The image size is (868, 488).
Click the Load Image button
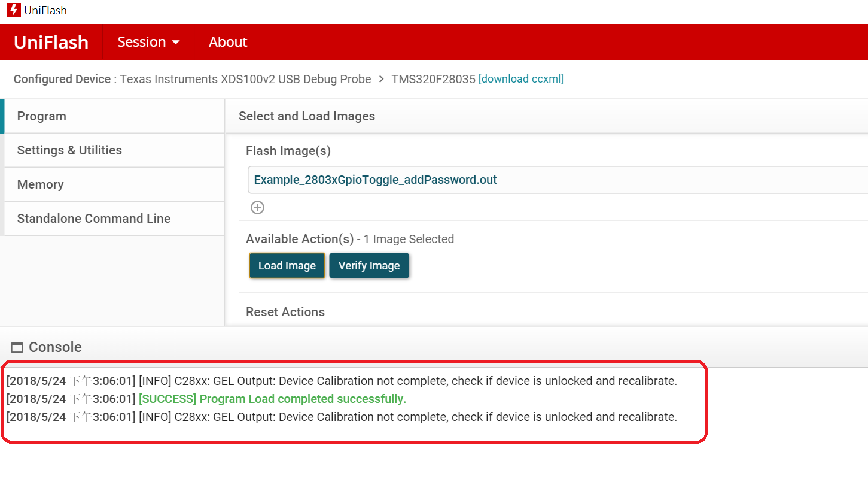(287, 266)
